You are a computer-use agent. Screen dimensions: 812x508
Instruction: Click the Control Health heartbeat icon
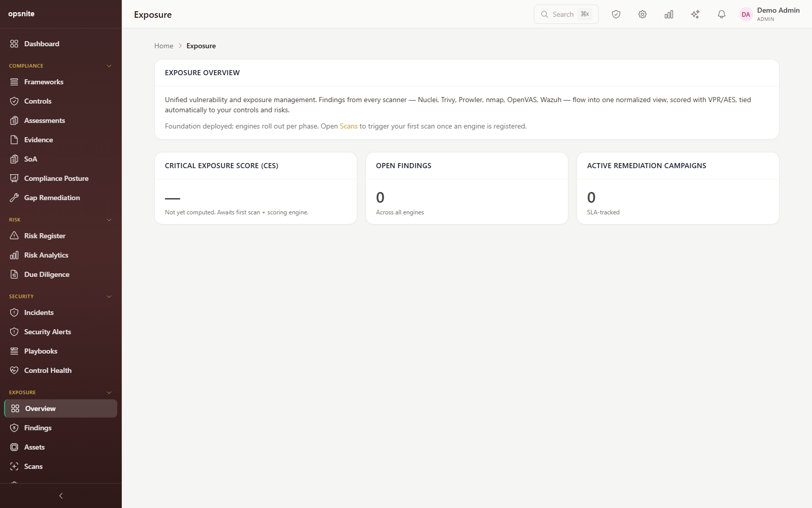click(14, 370)
